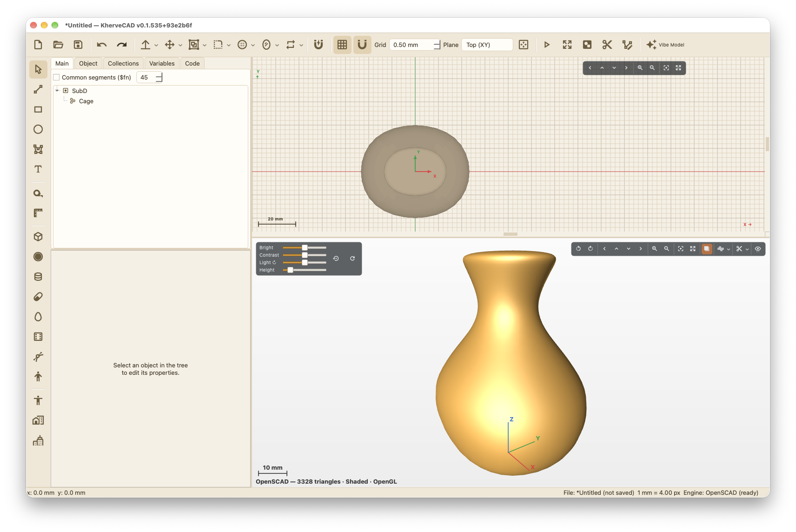The height and width of the screenshot is (532, 796).
Task: Click the scissors cut icon in main toolbar
Action: click(607, 45)
